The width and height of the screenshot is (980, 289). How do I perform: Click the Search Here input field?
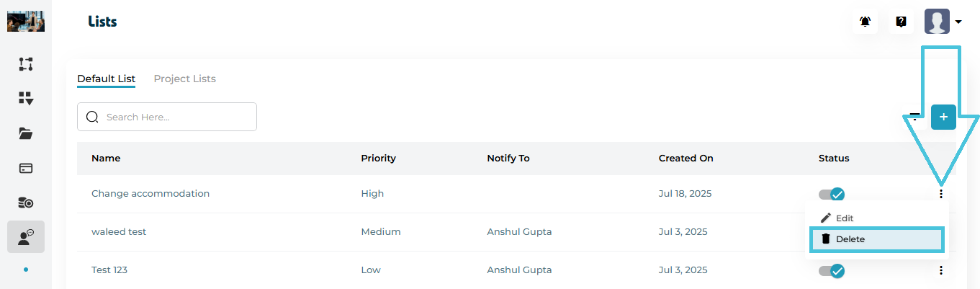pyautogui.click(x=176, y=117)
